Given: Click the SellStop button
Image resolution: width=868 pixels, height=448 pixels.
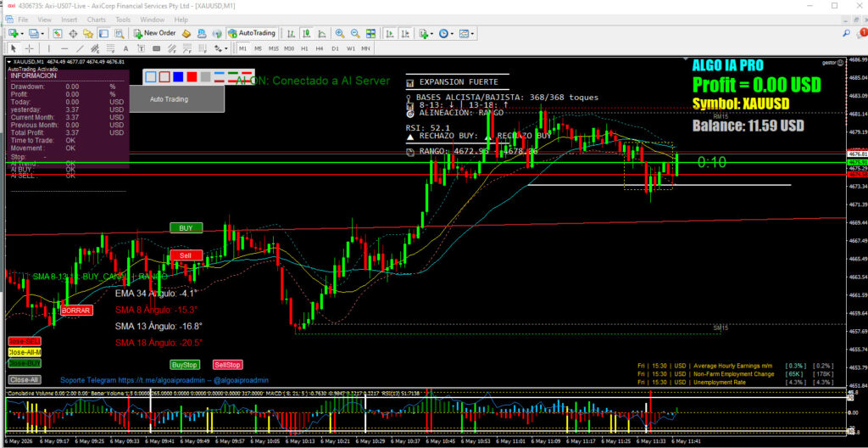Looking at the screenshot, I should click(x=227, y=365).
